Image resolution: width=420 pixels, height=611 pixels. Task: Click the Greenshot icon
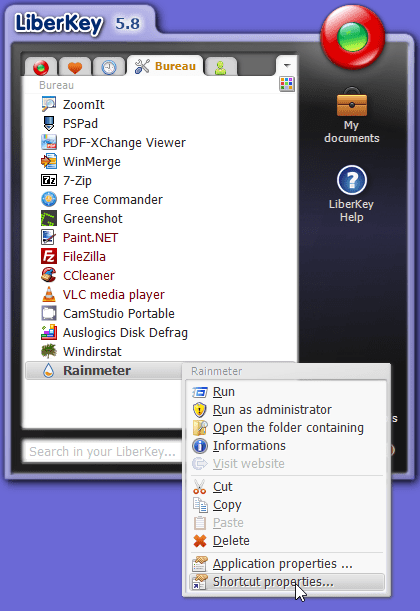[x=49, y=218]
